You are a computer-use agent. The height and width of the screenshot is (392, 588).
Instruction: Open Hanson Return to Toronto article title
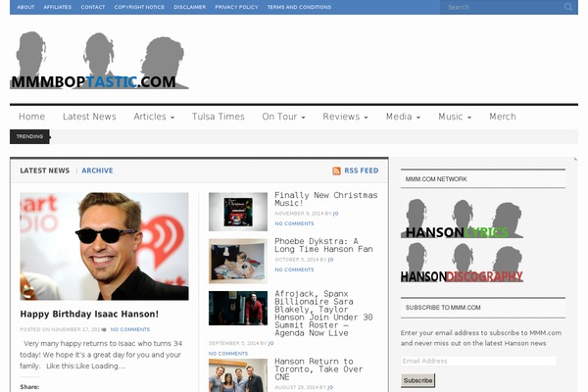point(318,369)
